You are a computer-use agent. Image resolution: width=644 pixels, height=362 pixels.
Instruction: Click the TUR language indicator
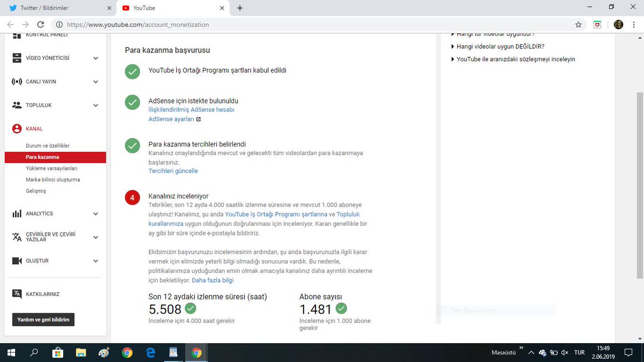point(579,352)
